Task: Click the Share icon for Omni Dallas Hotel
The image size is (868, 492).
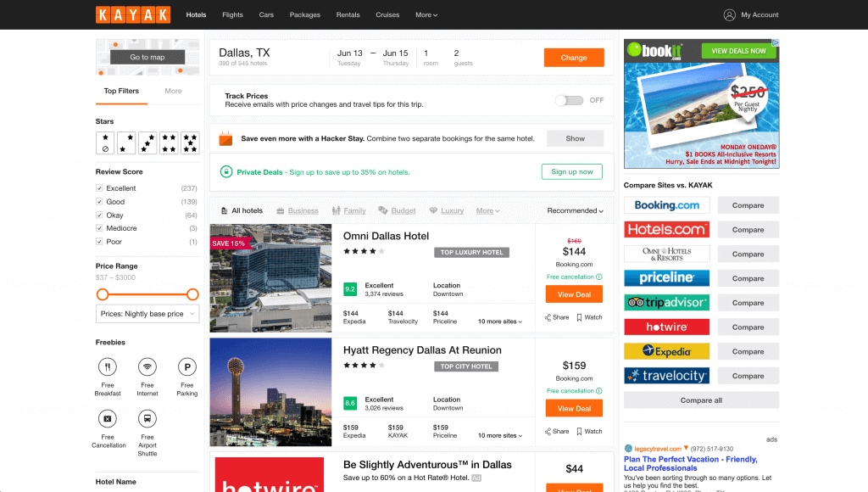Action: coord(548,317)
